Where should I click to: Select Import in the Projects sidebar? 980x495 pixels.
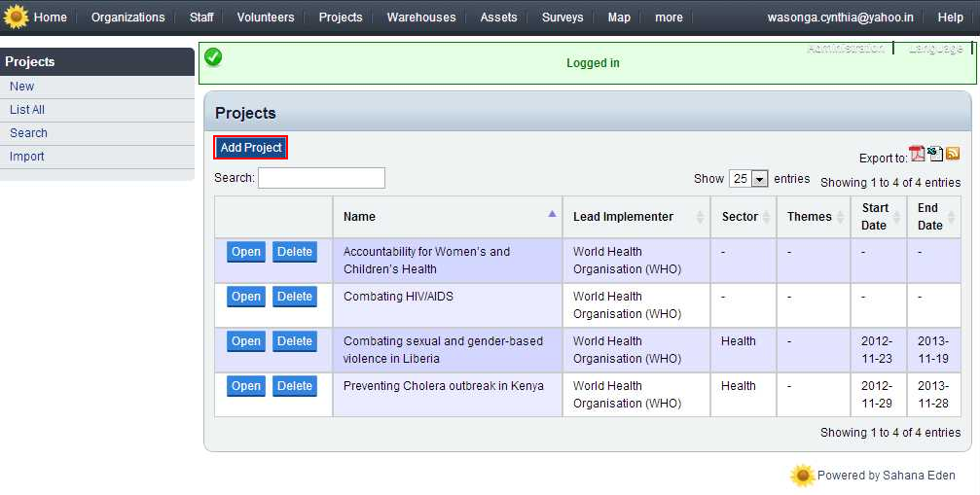(x=27, y=157)
